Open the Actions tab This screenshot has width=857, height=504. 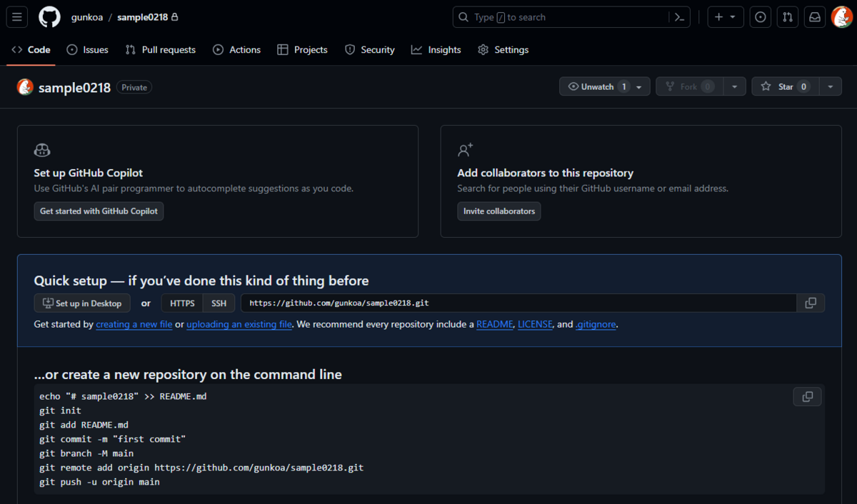(236, 49)
